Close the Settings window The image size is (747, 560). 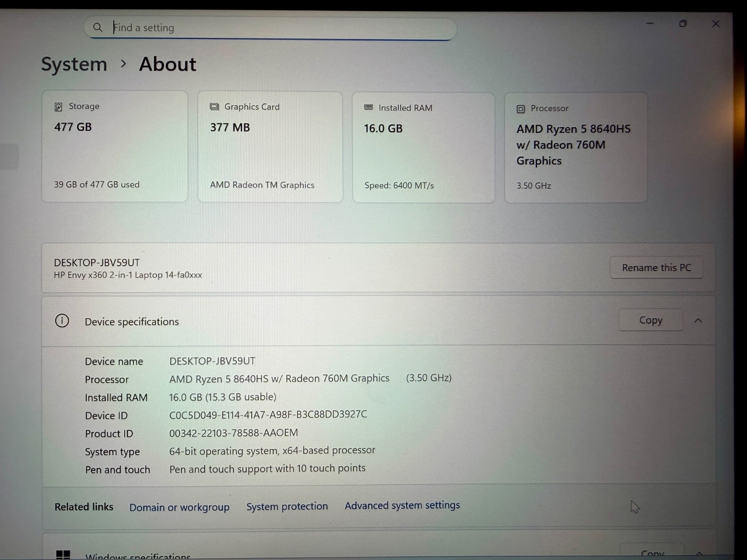click(715, 23)
